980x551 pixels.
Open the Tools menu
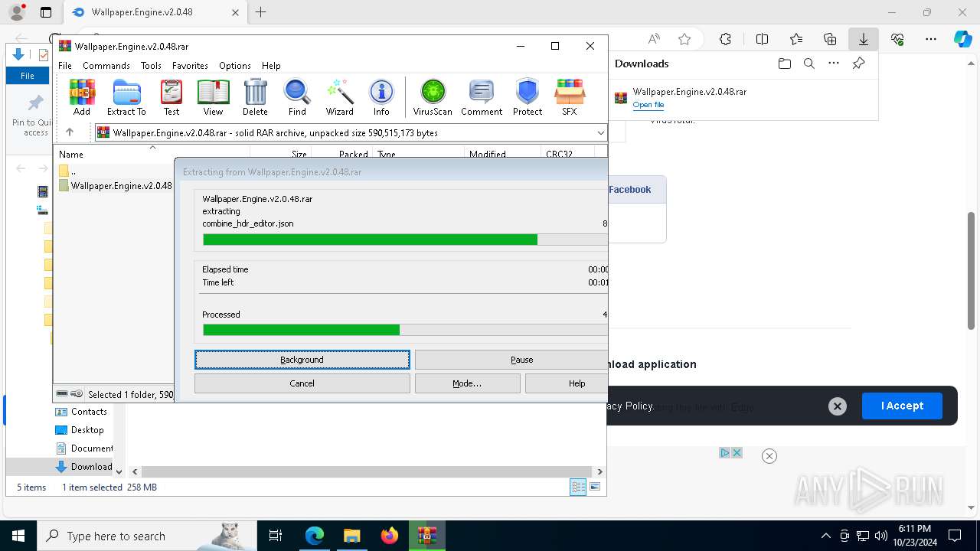(x=151, y=66)
